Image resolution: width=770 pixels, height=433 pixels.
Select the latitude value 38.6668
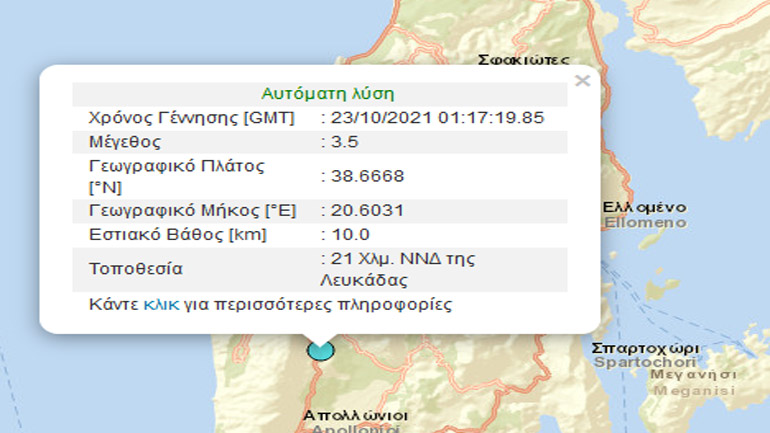pyautogui.click(x=367, y=176)
